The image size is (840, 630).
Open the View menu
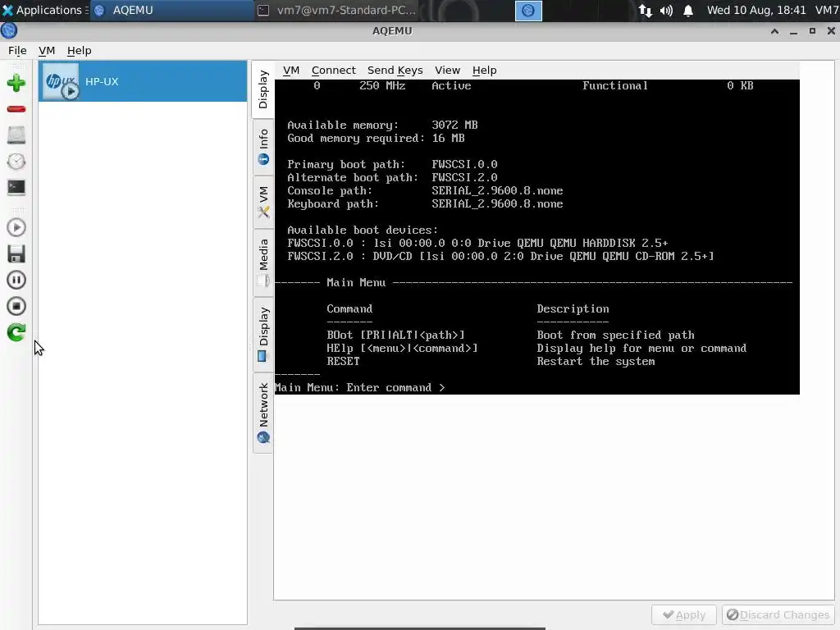[447, 71]
